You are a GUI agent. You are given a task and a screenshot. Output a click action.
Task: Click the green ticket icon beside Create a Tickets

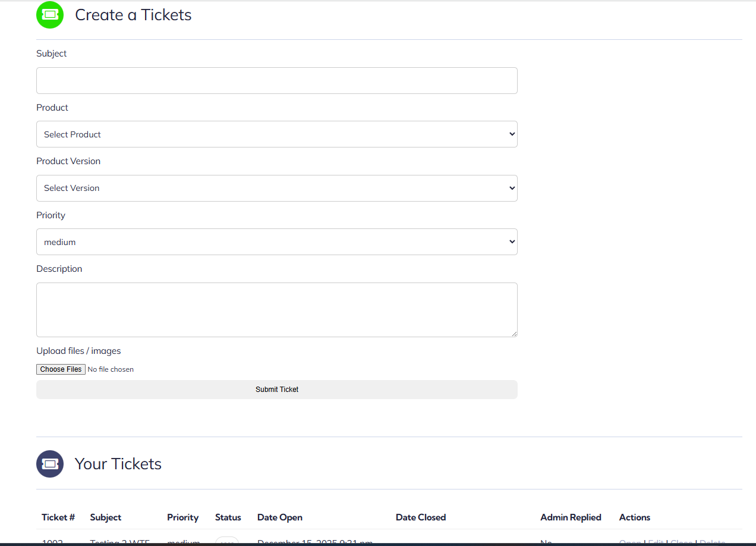tap(50, 14)
